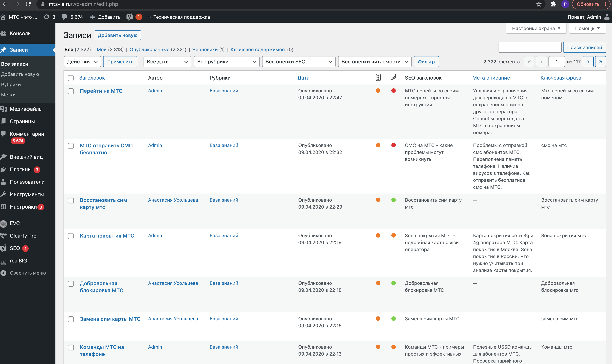The width and height of the screenshot is (612, 364).
Task: Tick the select-all posts checkbox
Action: point(71,78)
